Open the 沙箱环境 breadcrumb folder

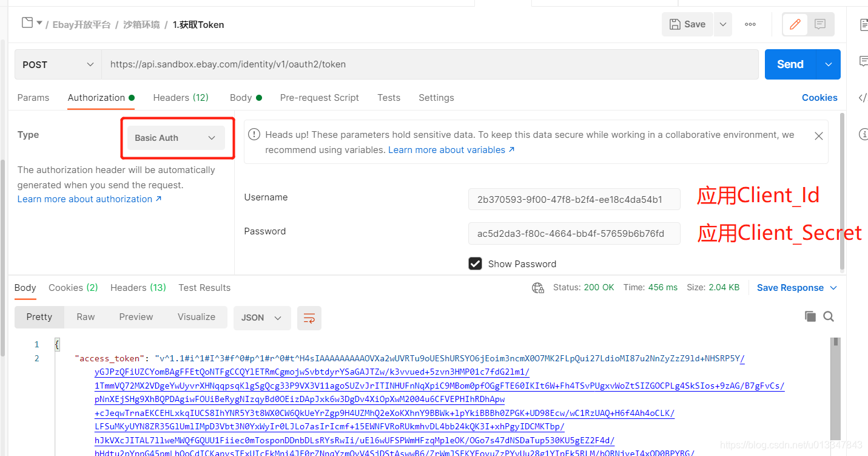[141, 25]
